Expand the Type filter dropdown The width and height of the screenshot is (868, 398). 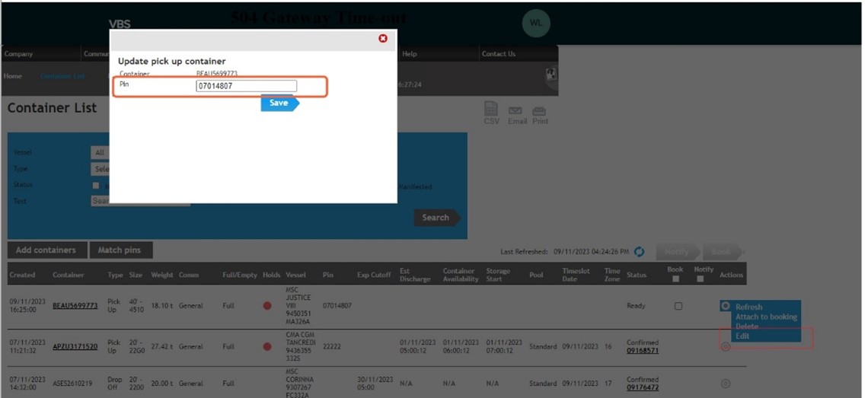pos(101,169)
